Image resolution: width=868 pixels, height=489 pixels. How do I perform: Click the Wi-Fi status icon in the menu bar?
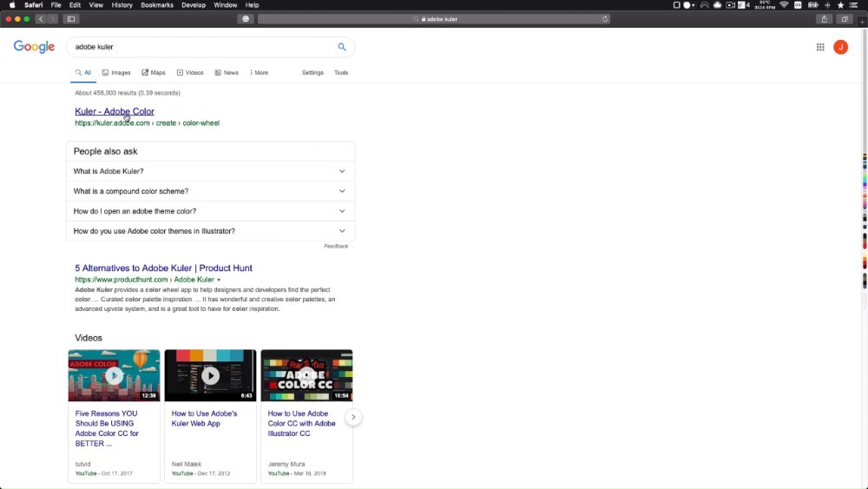point(784,5)
